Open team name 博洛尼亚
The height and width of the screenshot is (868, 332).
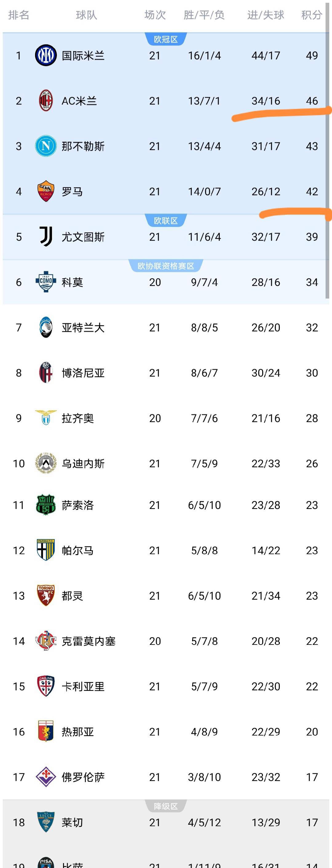click(83, 373)
